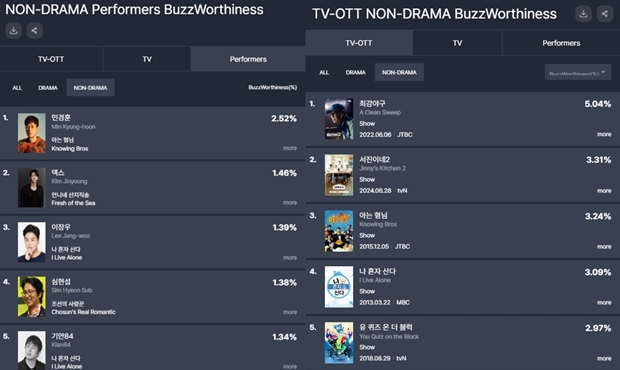Viewport: 620px width, 370px height.
Task: Select ALL filter in right panel
Action: click(x=324, y=72)
